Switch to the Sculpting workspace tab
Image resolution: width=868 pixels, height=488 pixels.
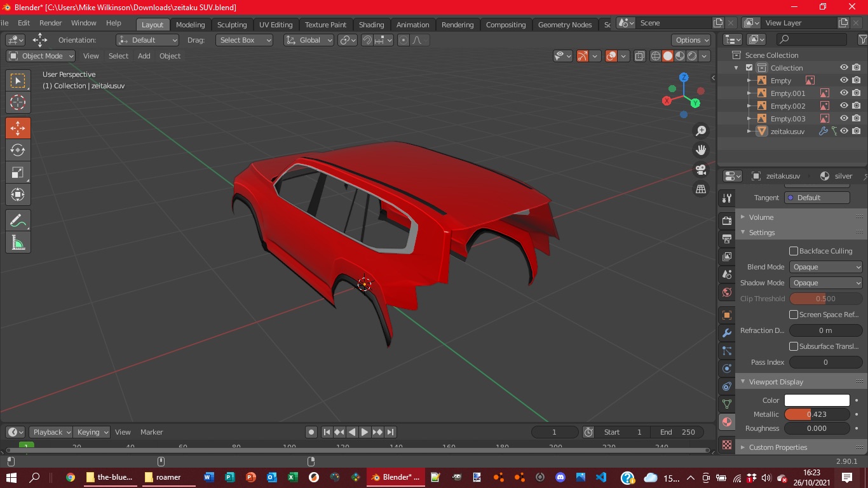232,25
